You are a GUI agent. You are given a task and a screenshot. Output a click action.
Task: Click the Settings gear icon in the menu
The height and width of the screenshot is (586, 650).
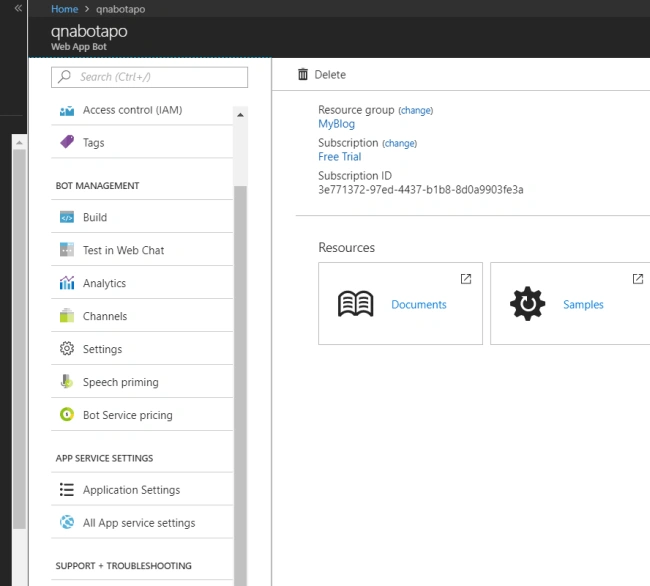click(x=67, y=349)
